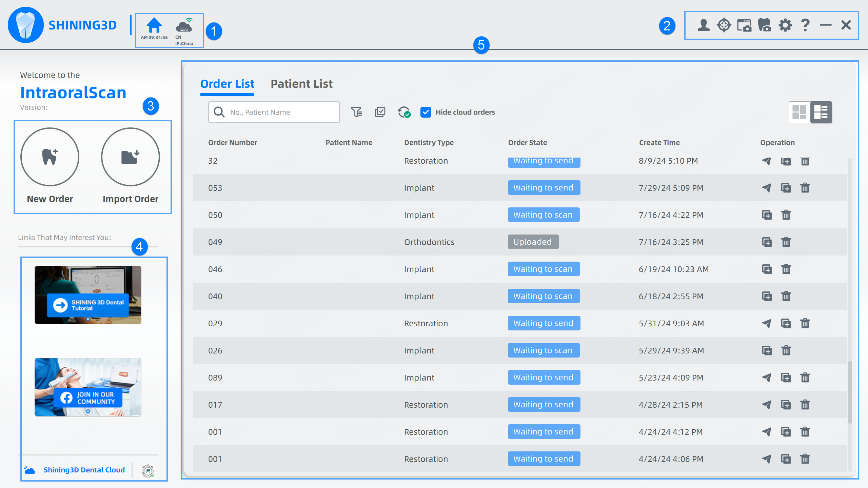The image size is (868, 488).
Task: Click the cloud sync refresh icon
Action: [x=404, y=112]
